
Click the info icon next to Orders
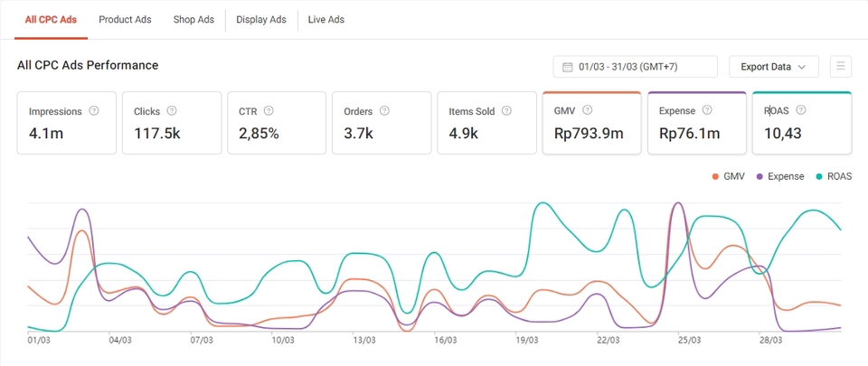tap(384, 111)
